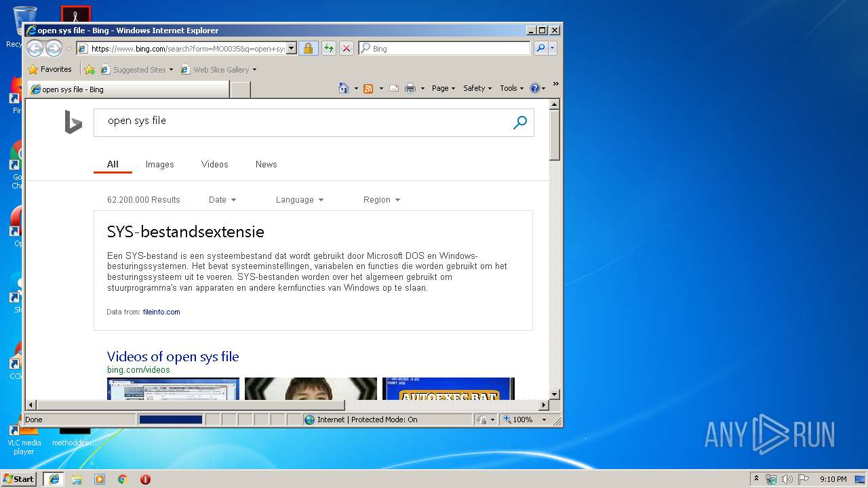
Task: Run search with the toolbar magnifier button
Action: coord(540,48)
